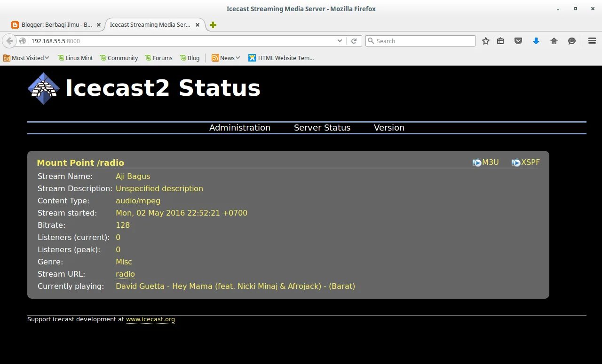Image resolution: width=602 pixels, height=364 pixels.
Task: Click the bitrate value 128
Action: (x=123, y=225)
